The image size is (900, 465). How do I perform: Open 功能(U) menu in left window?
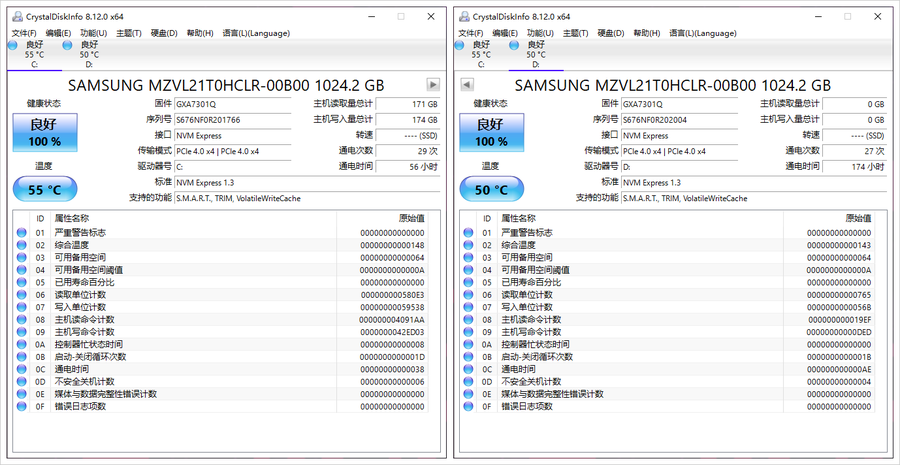pyautogui.click(x=94, y=33)
